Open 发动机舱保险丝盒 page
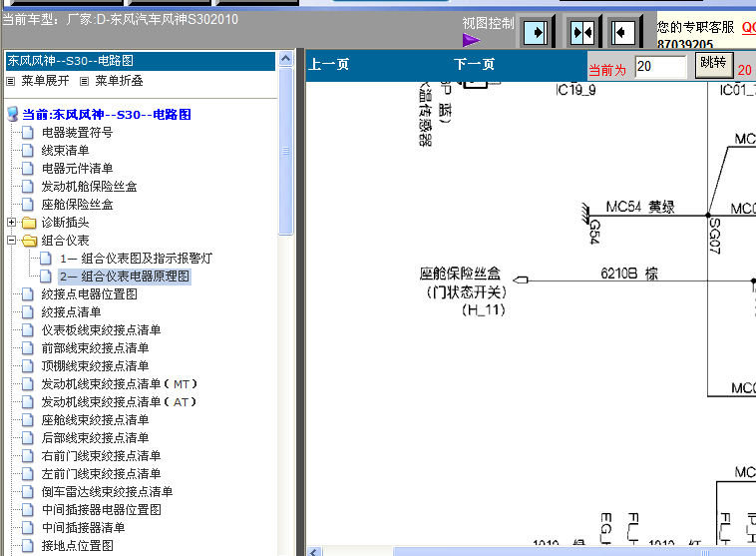This screenshot has height=556, width=756. click(x=89, y=187)
